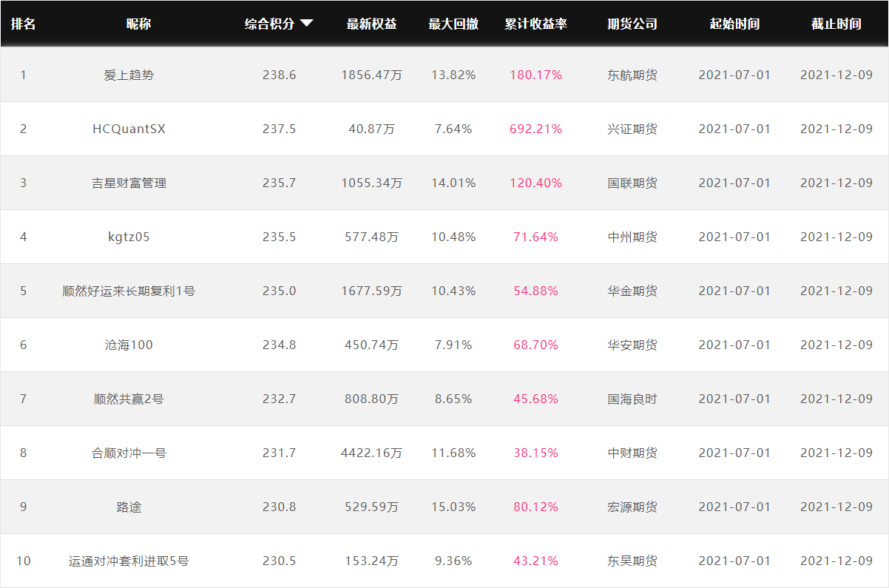
Task: Sort by the 综合积分 descending arrow
Action: pos(306,24)
